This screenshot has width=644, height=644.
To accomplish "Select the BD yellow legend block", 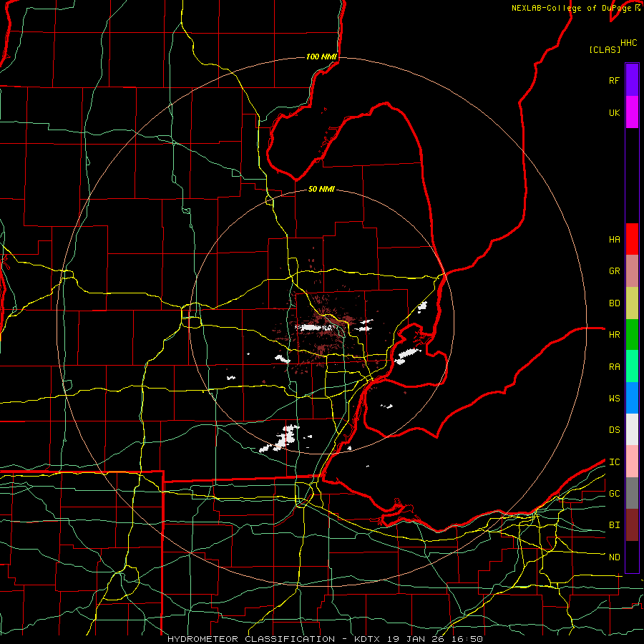I will pyautogui.click(x=632, y=303).
